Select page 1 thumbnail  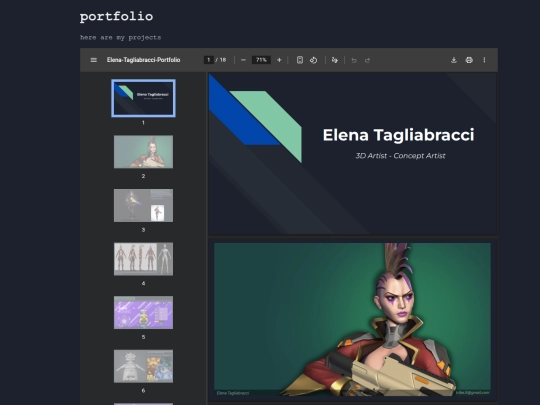click(143, 98)
